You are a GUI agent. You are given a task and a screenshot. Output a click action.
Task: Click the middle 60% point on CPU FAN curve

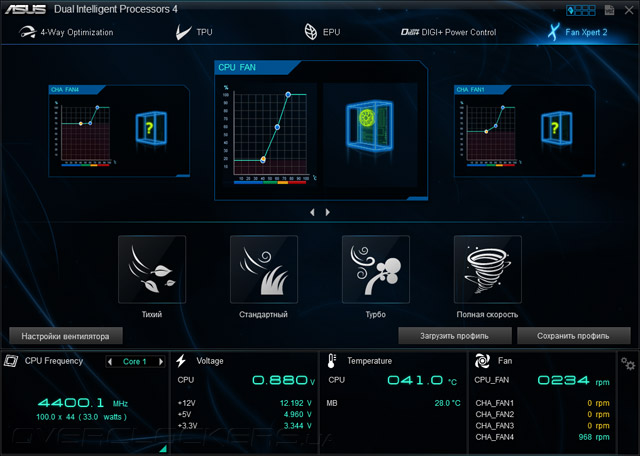pyautogui.click(x=277, y=127)
